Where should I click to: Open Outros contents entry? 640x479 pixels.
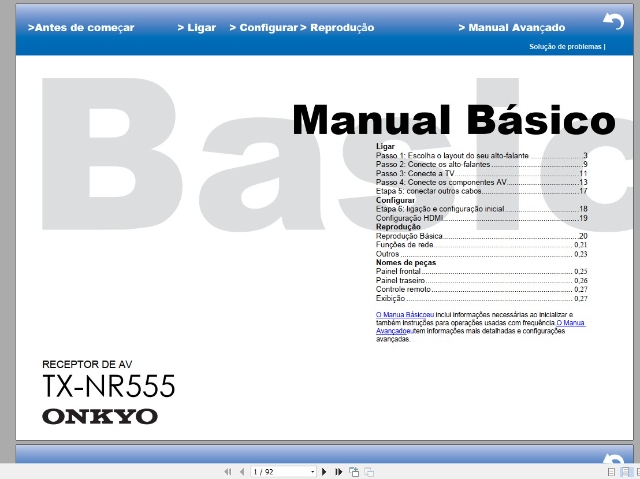point(482,254)
